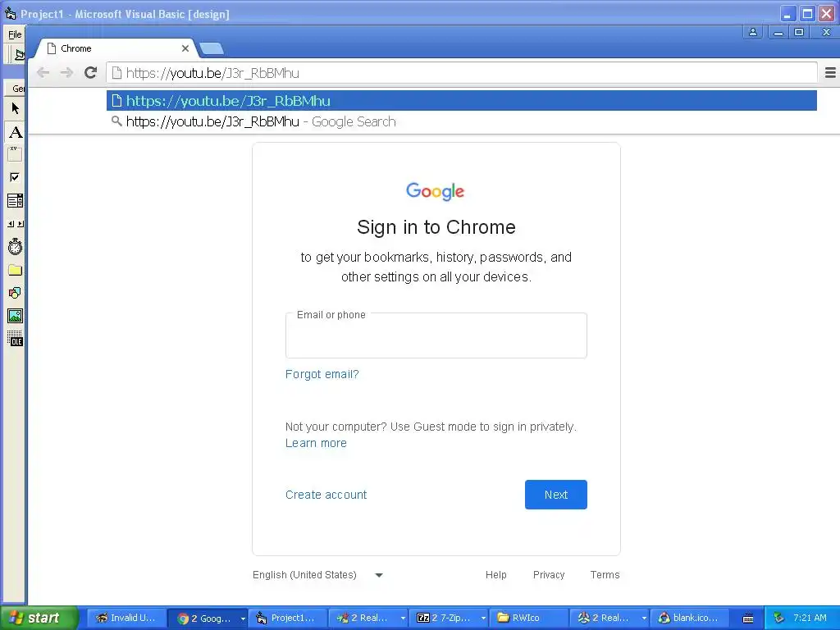
Task: Click Chrome profile user icon
Action: click(x=753, y=32)
